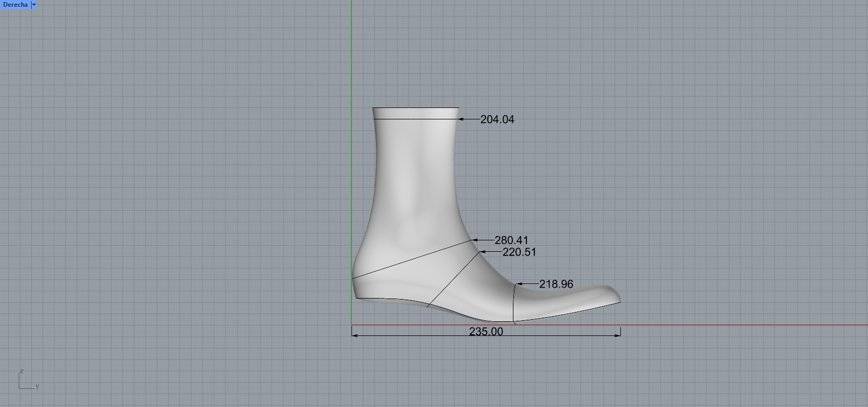Screen dimensions: 868x407
Task: Select the vertical ball girth curve near toe
Action: 513,304
